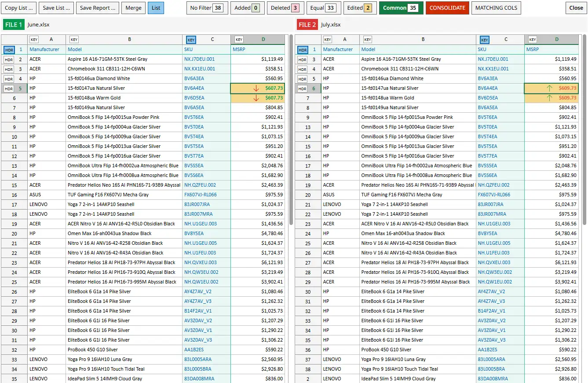This screenshot has width=588, height=383.
Task: Click File 2 price $4,780.46
Action: (x=551, y=234)
